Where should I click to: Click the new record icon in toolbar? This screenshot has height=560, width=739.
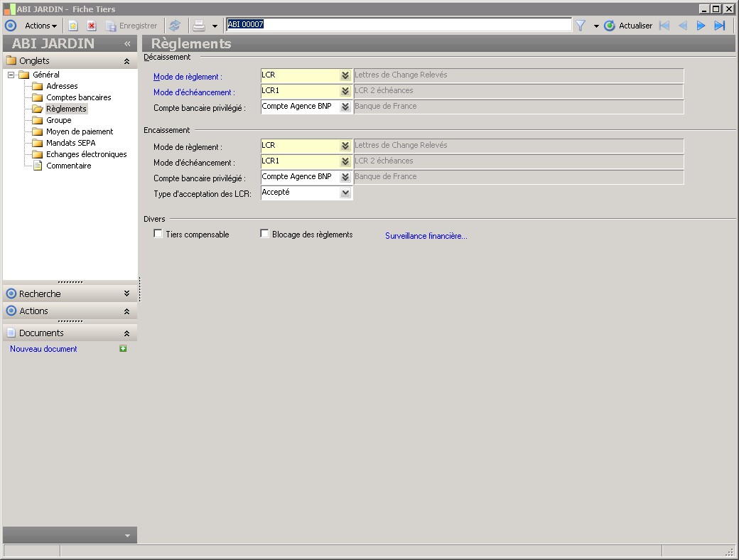73,26
